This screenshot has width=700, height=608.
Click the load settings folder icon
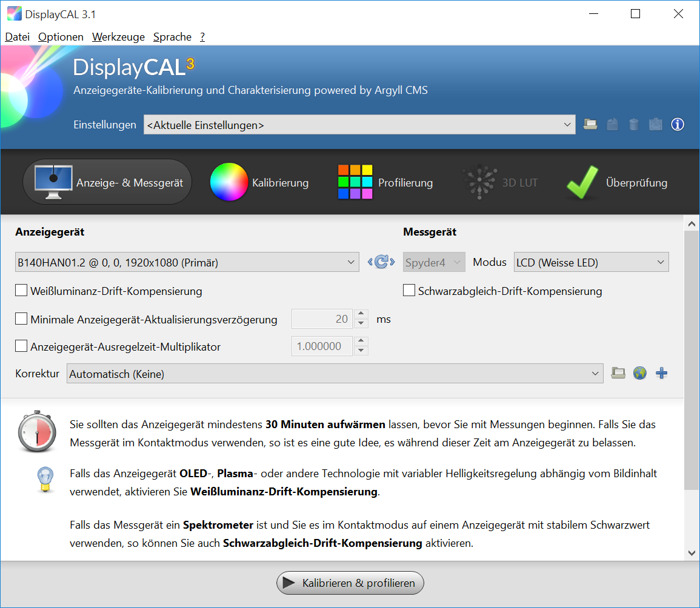[x=590, y=125]
